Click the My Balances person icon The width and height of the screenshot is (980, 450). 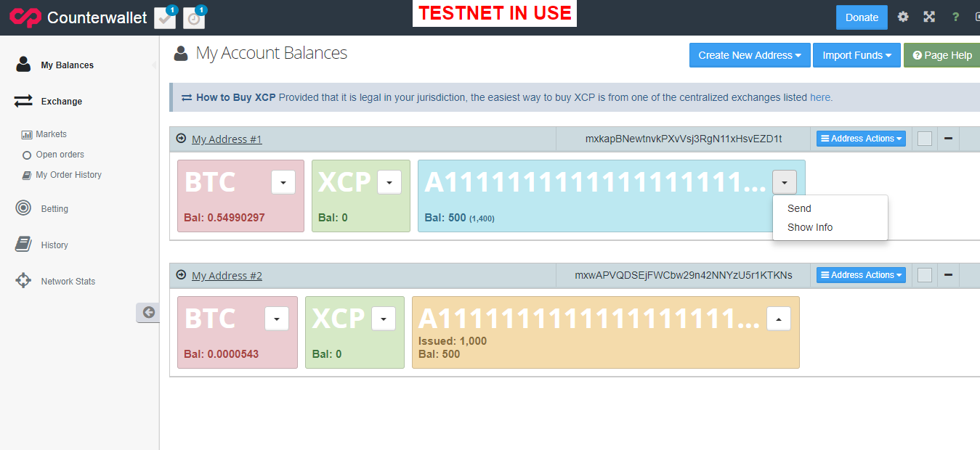(23, 65)
